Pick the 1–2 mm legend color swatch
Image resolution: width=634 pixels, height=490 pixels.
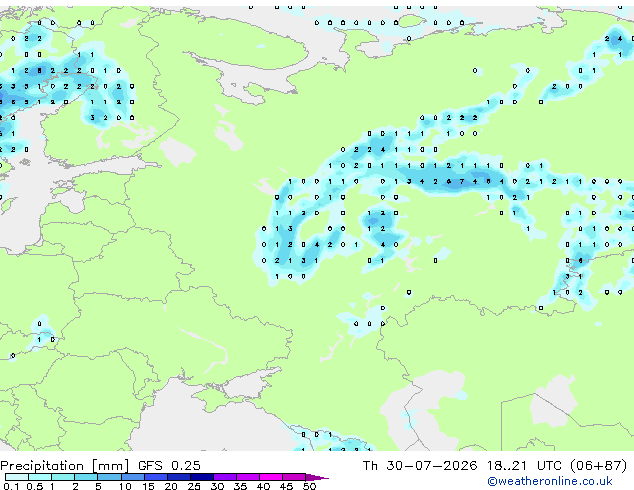click(x=63, y=477)
